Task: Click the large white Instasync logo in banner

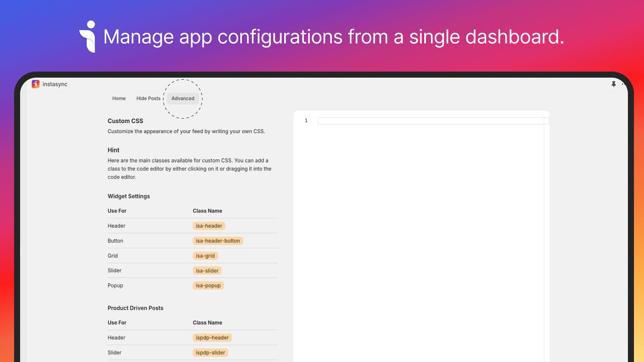Action: point(88,37)
